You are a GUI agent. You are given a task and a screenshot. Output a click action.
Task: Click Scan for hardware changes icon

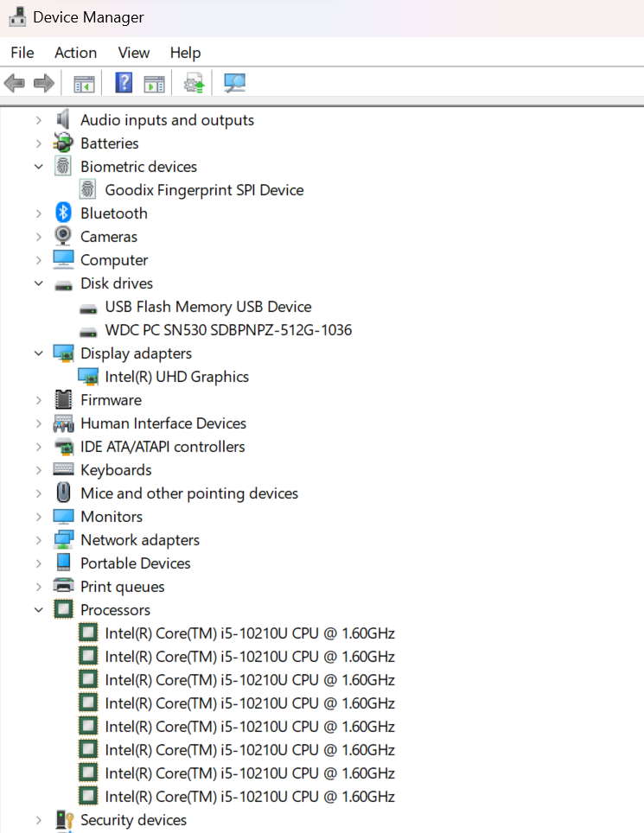coord(234,84)
